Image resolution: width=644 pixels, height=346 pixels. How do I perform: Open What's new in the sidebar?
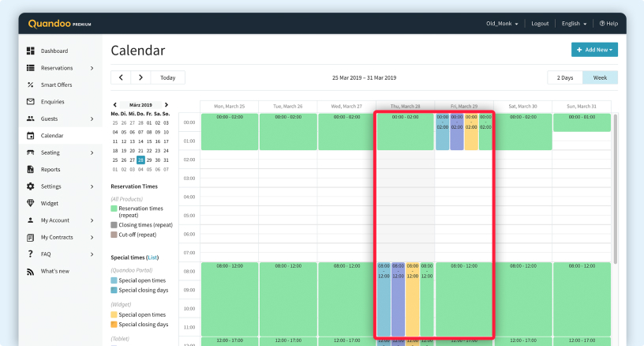[55, 271]
